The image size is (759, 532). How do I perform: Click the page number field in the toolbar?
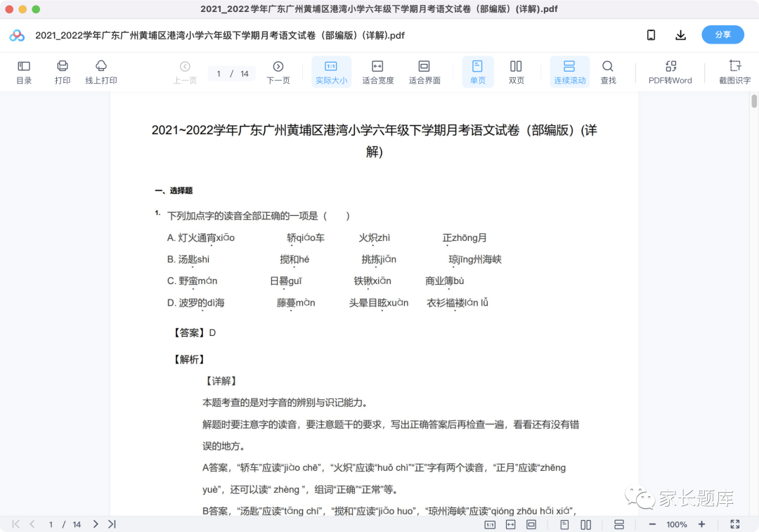click(219, 74)
